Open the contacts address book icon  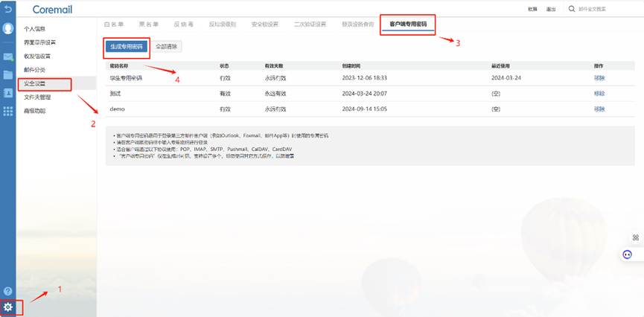tap(8, 93)
